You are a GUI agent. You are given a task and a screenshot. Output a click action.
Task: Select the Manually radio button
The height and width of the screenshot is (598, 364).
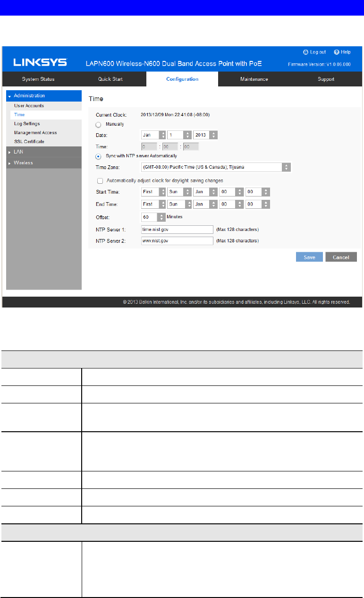(99, 125)
